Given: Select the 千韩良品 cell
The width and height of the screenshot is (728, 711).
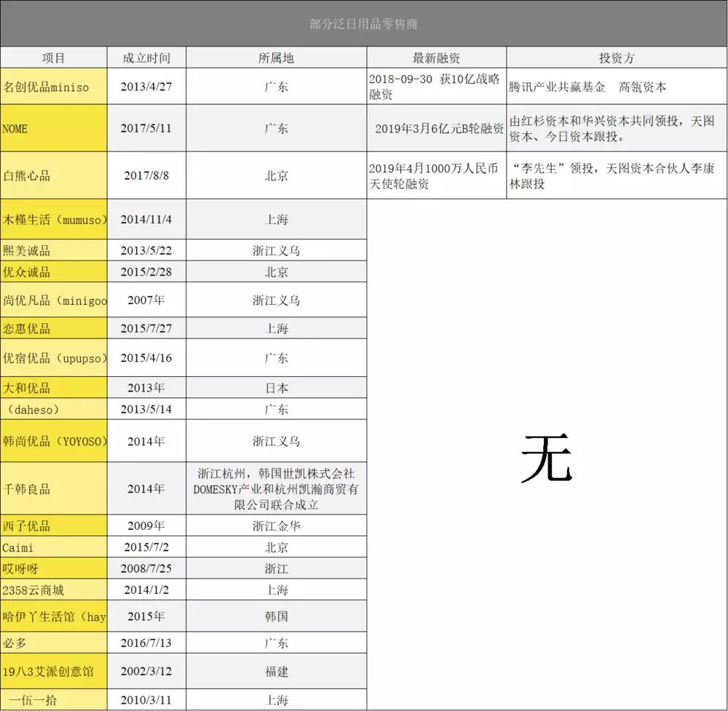Looking at the screenshot, I should pyautogui.click(x=54, y=488).
